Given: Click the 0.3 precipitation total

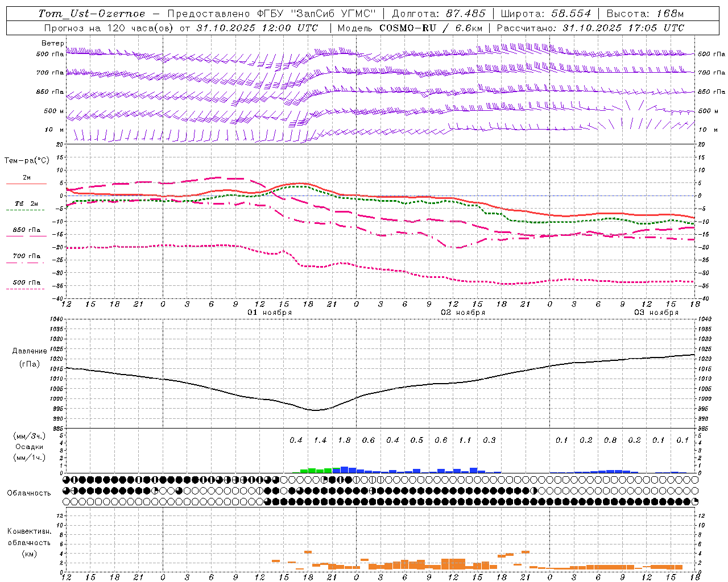Looking at the screenshot, I should (x=489, y=440).
